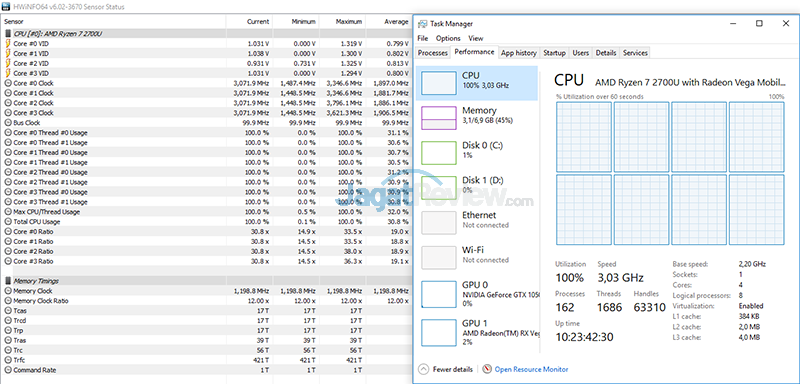Click the CPU chip icon in HWiNFO header row

click(x=8, y=33)
